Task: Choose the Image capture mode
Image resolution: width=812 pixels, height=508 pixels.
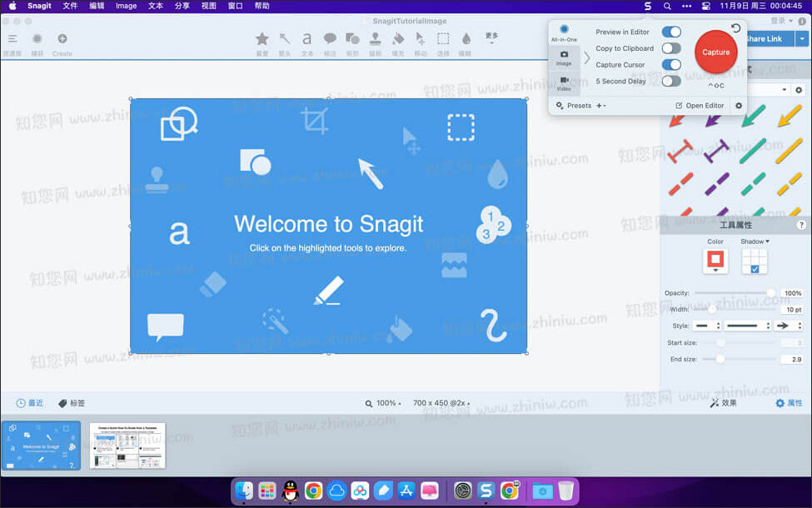Action: tap(564, 58)
